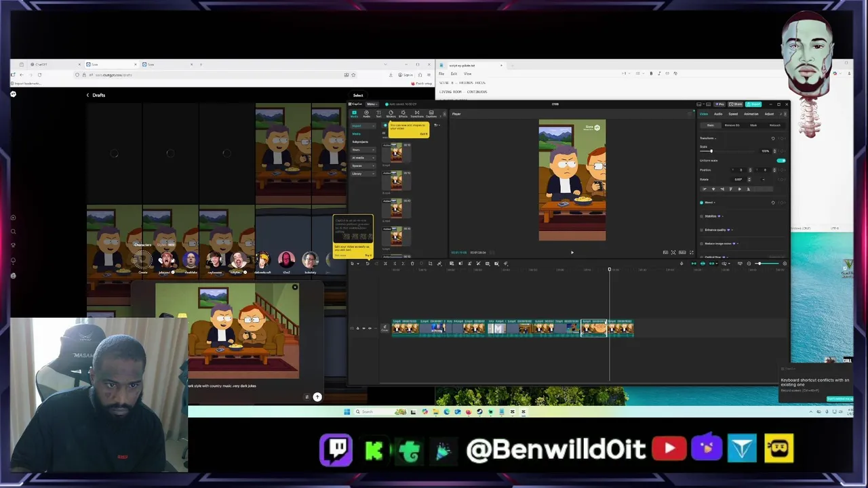Open the Text tool tab in CapCut

tap(378, 114)
